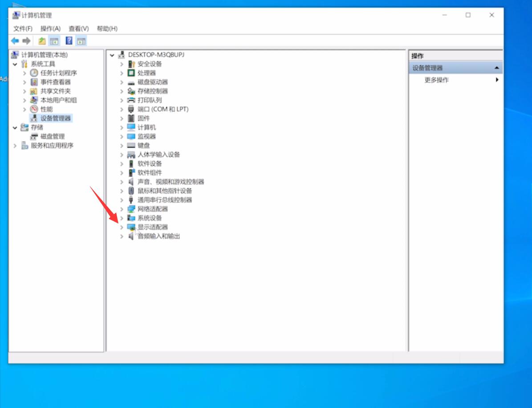The image size is (532, 408).
Task: Select the 音频输入和输出 device row
Action: (159, 236)
